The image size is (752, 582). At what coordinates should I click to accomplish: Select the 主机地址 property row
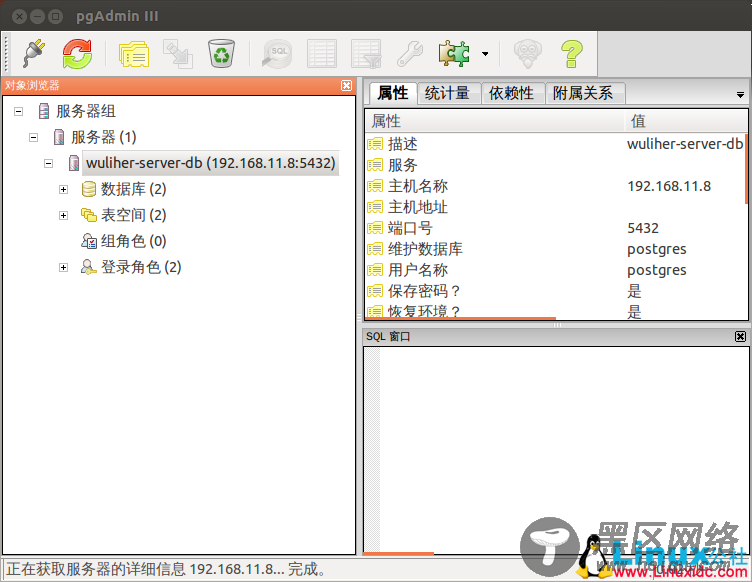coord(556,207)
